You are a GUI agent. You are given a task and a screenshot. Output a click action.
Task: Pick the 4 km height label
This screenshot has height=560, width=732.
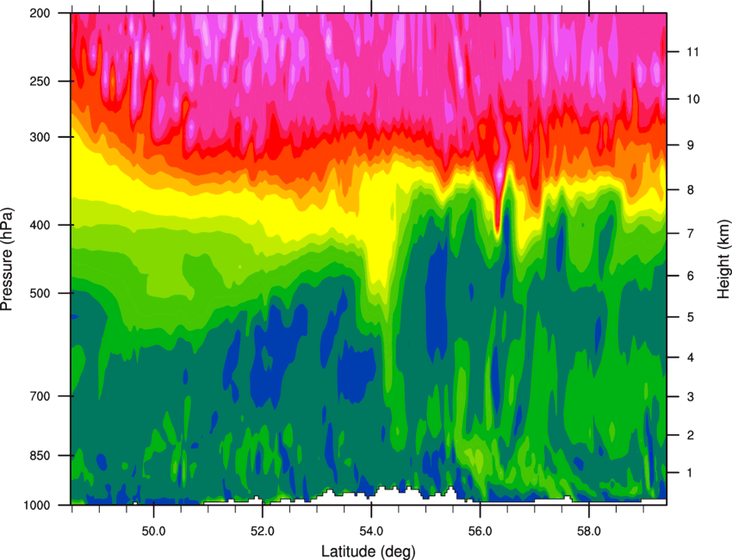[x=691, y=358]
